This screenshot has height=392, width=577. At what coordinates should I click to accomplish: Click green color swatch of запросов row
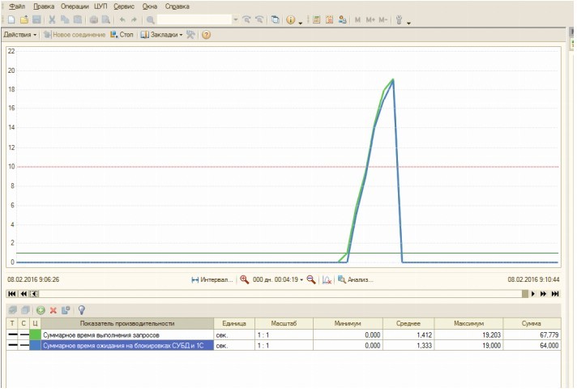coord(35,335)
